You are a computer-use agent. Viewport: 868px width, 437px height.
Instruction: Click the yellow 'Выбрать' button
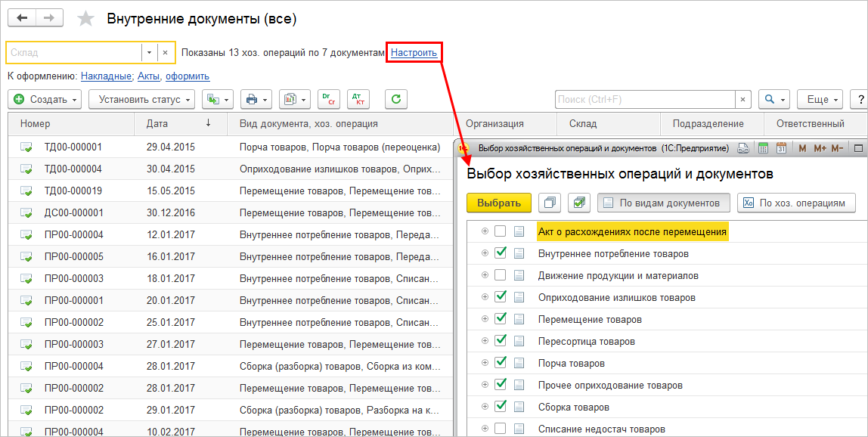coord(499,203)
